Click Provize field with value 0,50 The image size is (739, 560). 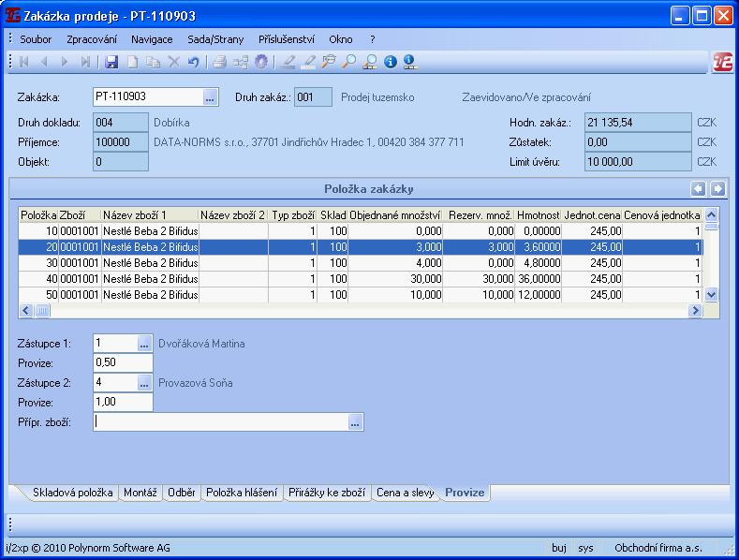point(123,362)
